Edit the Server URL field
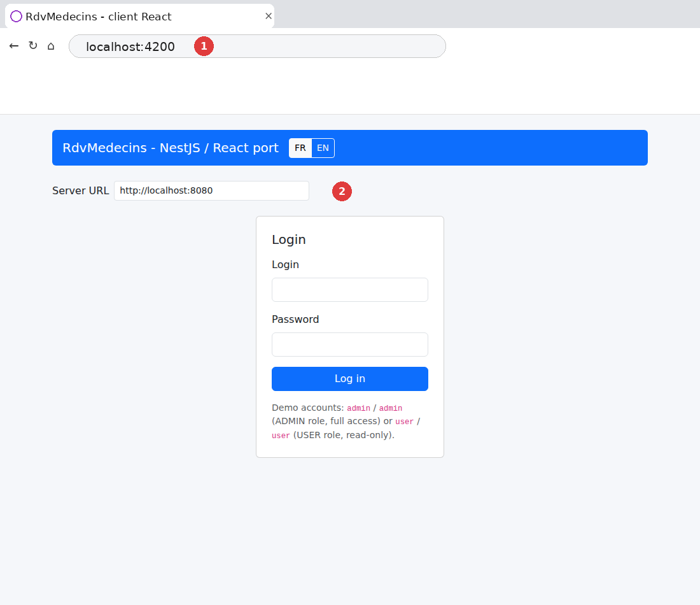Screen dimensions: 700x605 tap(211, 191)
